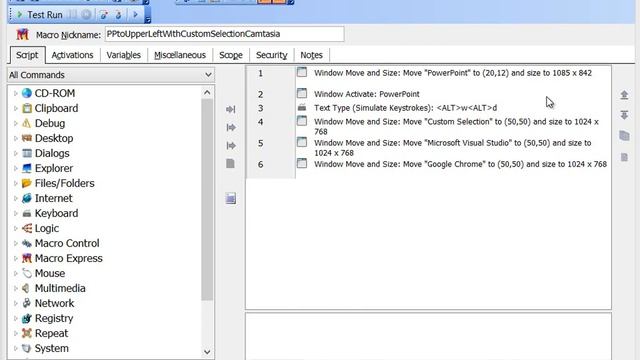This screenshot has width=640, height=360.
Task: Switch to the Script tab
Action: tap(27, 55)
